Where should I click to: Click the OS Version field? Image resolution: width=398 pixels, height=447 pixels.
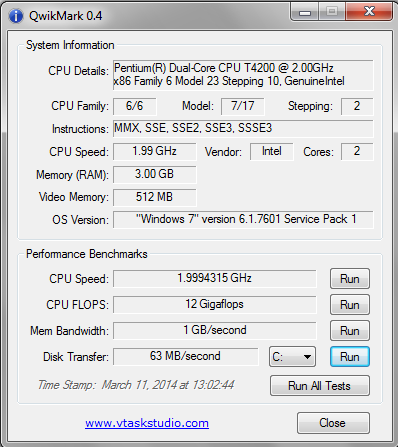pyautogui.click(x=243, y=219)
